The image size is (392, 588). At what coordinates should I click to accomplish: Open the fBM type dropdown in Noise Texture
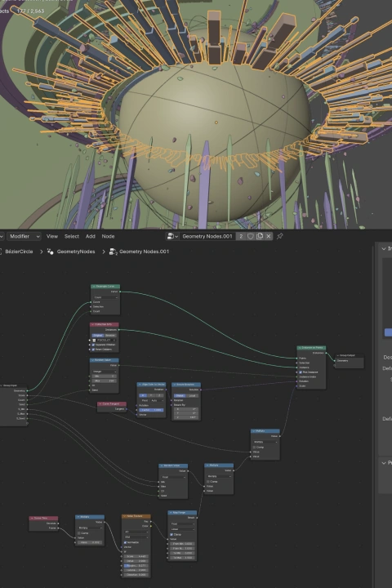point(136,537)
